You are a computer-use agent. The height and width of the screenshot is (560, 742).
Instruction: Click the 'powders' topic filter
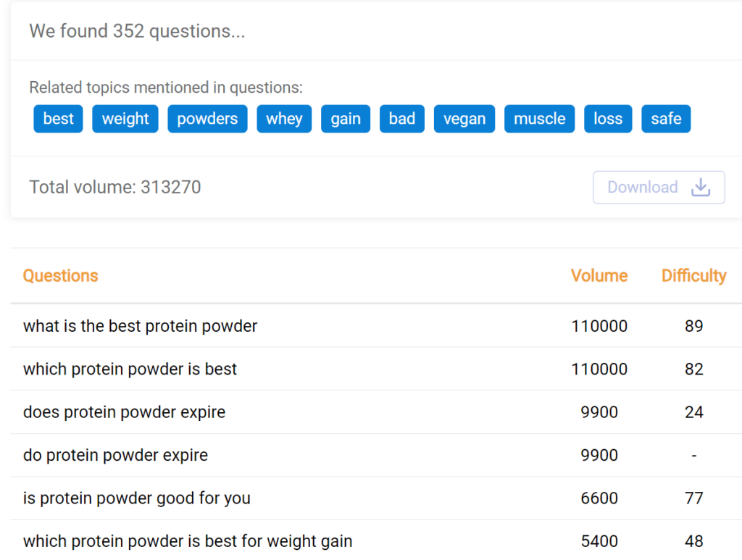click(x=207, y=118)
